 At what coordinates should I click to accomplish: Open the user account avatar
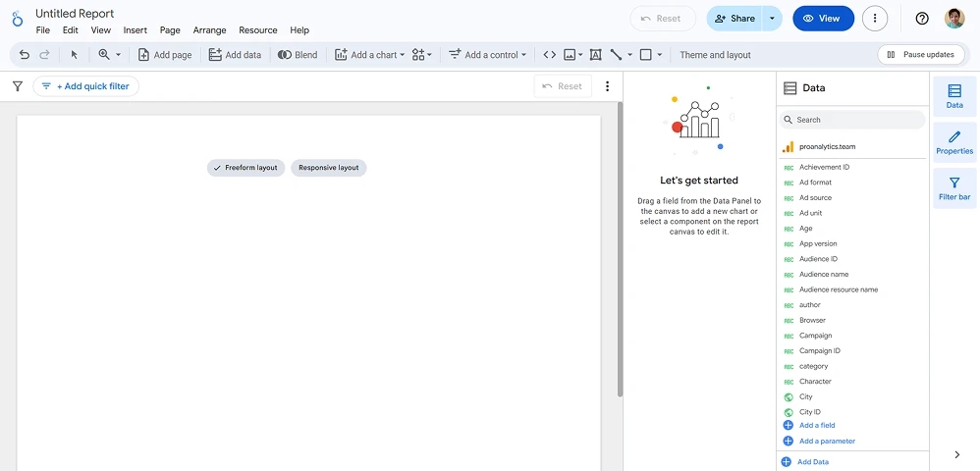[954, 19]
